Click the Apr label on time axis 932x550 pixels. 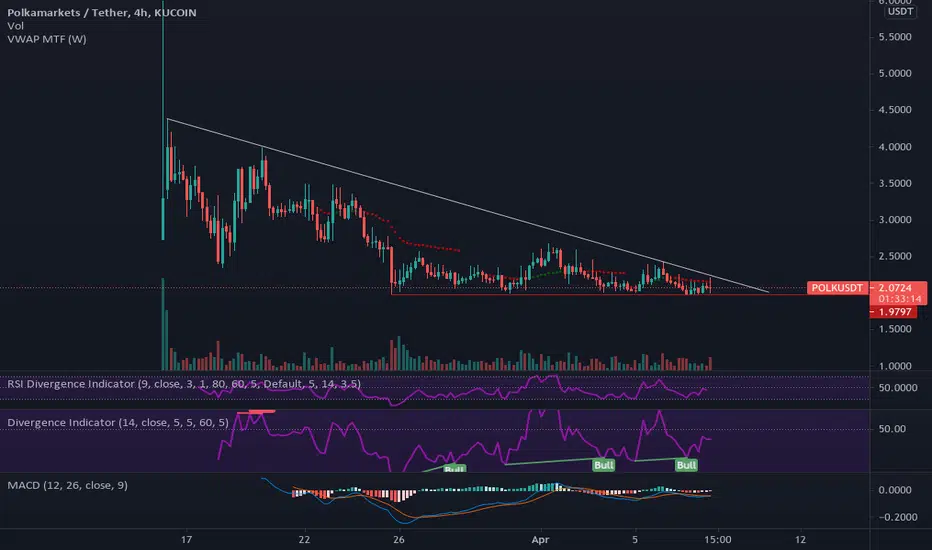pos(540,539)
